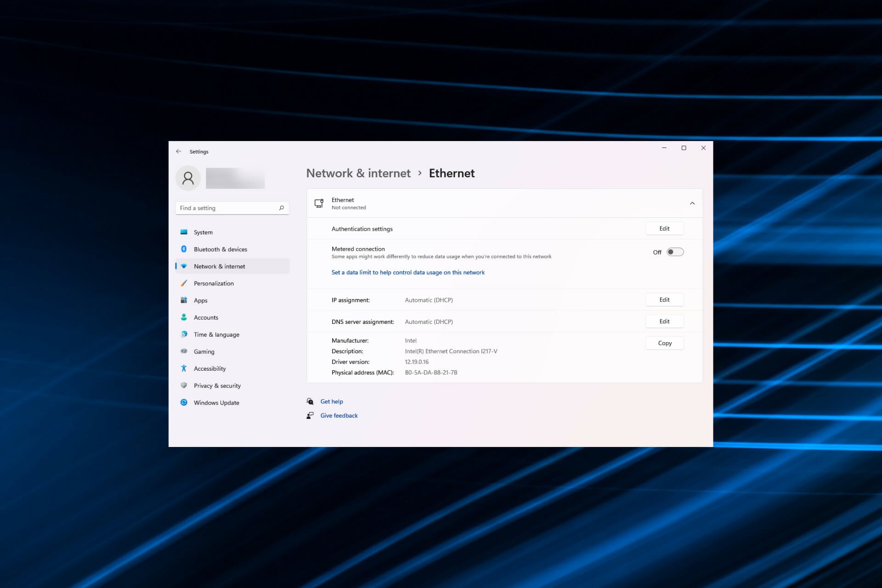Focus the Find a setting field
The width and height of the screenshot is (882, 588).
tap(227, 208)
